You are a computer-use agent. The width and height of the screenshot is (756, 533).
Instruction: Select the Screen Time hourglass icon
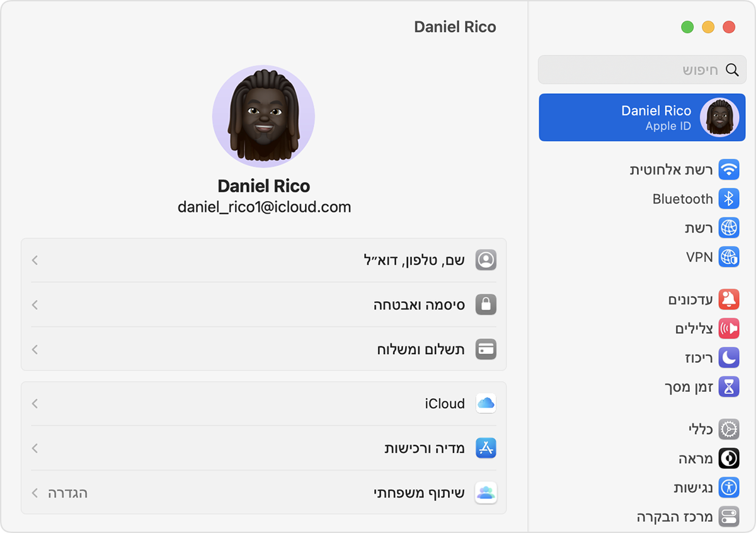click(x=729, y=387)
